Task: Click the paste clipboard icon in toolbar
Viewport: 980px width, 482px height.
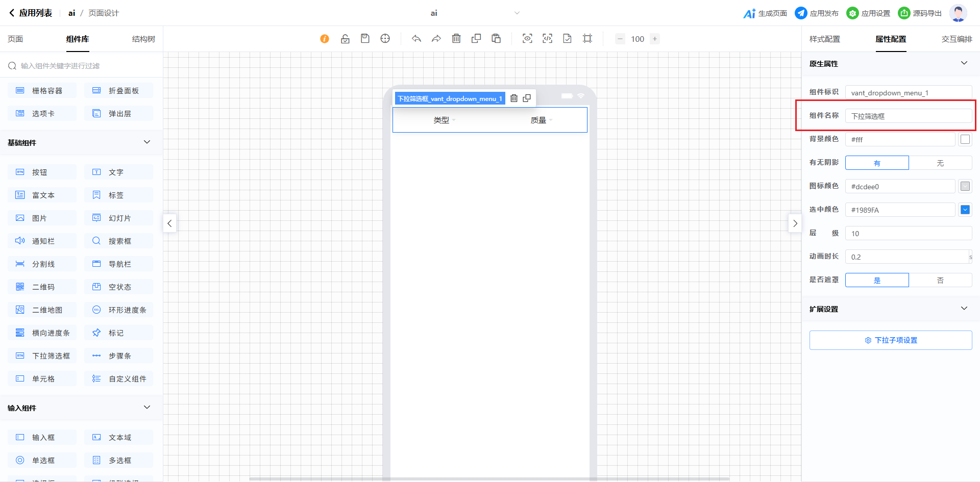Action: point(496,39)
